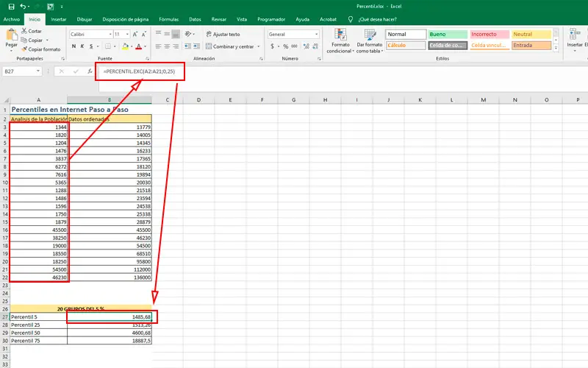Image resolution: width=588 pixels, height=368 pixels.
Task: Expand the Calibri font name dropdown
Action: (112, 34)
